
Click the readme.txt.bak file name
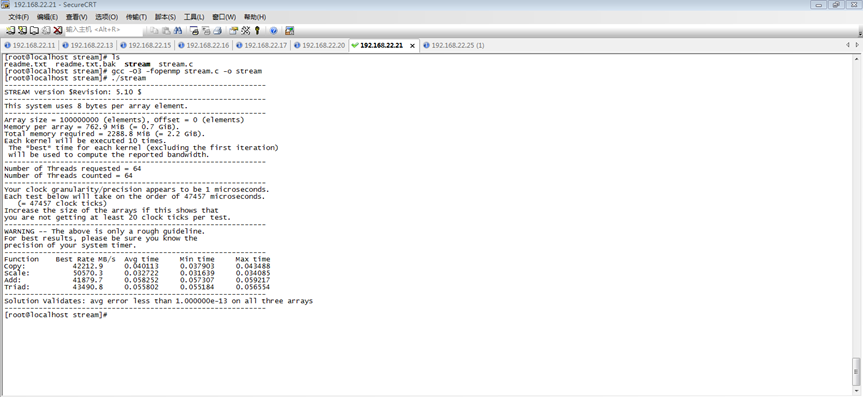click(x=85, y=64)
